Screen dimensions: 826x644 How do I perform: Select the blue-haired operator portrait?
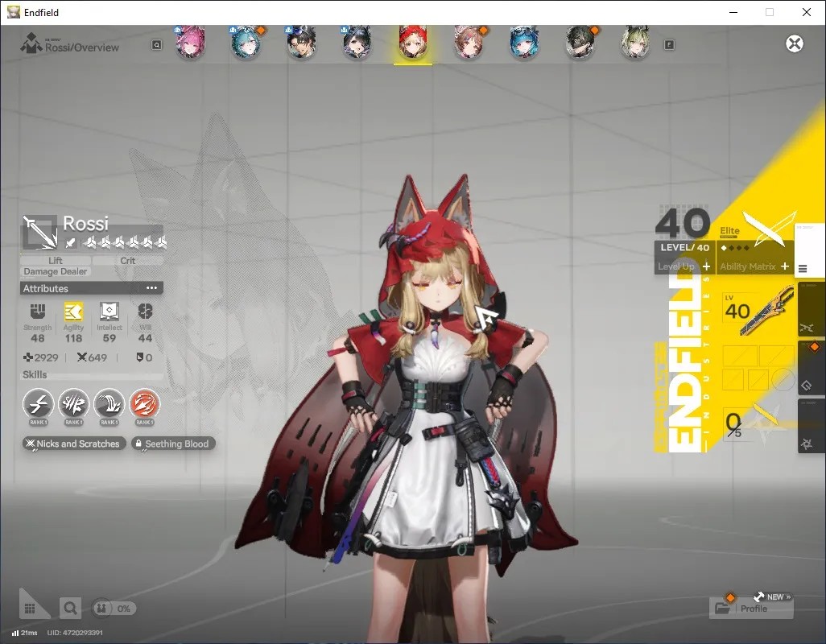pyautogui.click(x=524, y=42)
